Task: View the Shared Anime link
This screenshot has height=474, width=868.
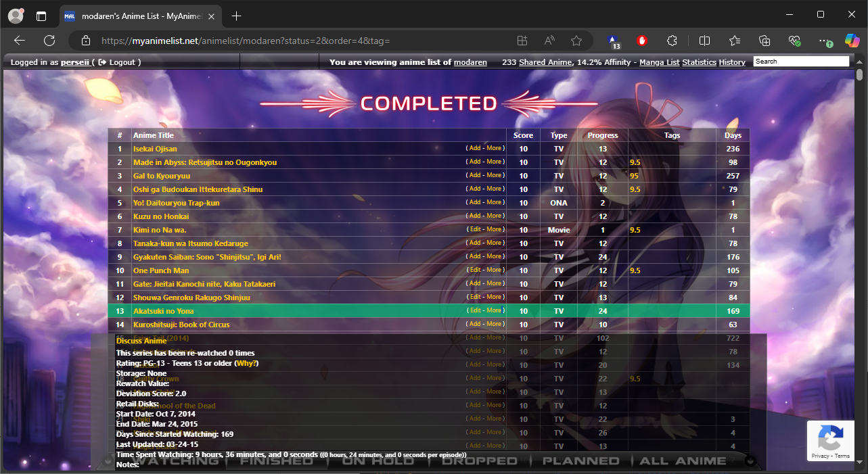Action: click(x=545, y=62)
